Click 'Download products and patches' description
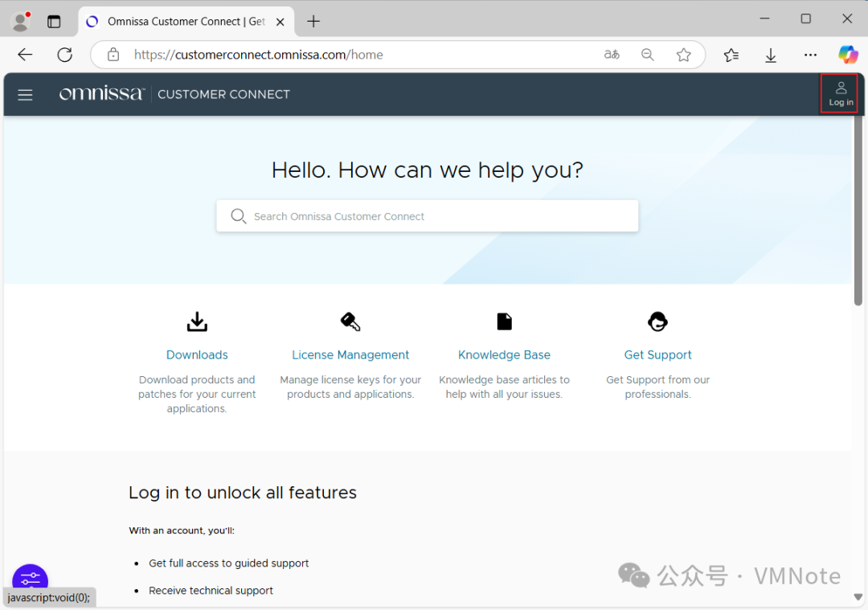The height and width of the screenshot is (610, 868). pyautogui.click(x=197, y=394)
